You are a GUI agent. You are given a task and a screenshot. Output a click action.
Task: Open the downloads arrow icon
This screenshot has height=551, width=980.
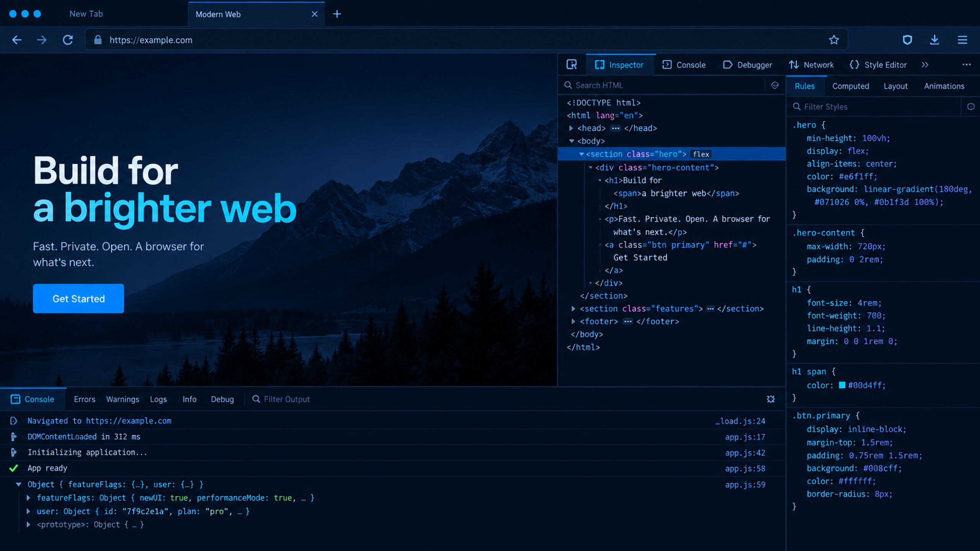pyautogui.click(x=934, y=40)
